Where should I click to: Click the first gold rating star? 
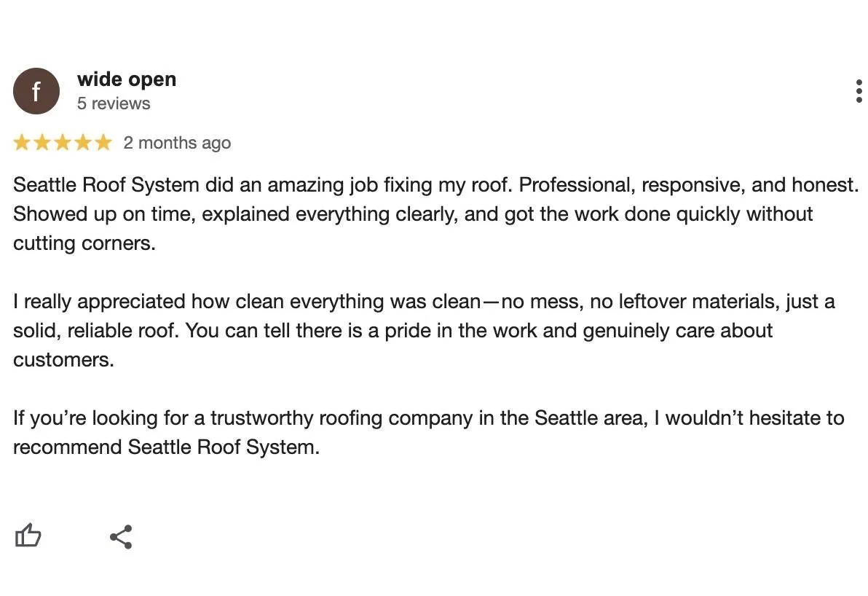pos(22,142)
